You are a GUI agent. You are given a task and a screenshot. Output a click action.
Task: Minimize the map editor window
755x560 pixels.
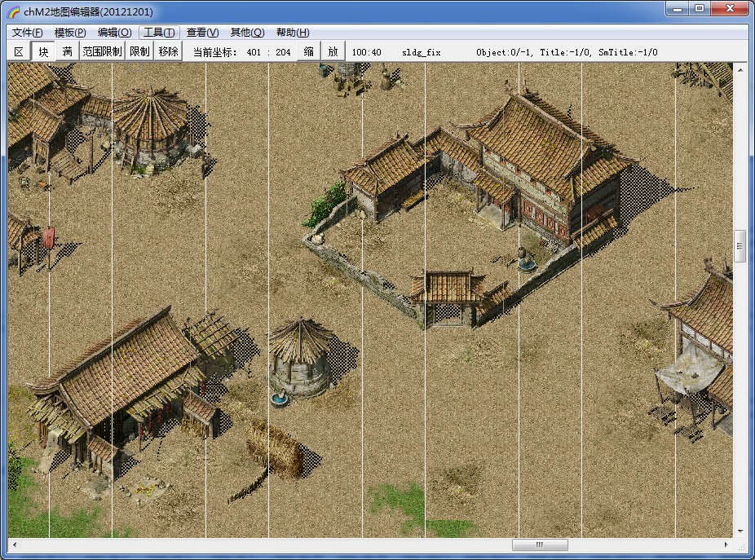pos(678,8)
